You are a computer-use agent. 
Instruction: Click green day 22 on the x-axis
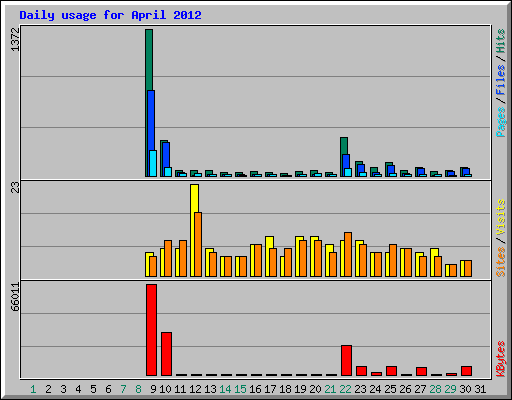345,389
